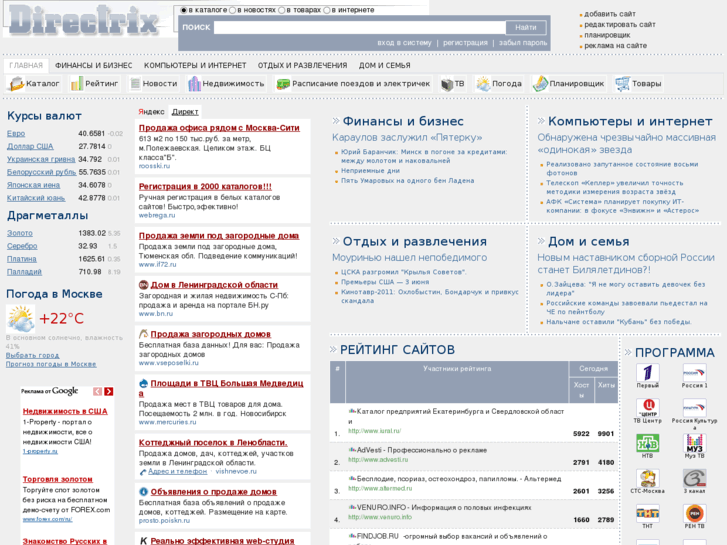Open ad 'Дом в Ленинградской области'
Screen dimensions: 727x545
(x=214, y=285)
